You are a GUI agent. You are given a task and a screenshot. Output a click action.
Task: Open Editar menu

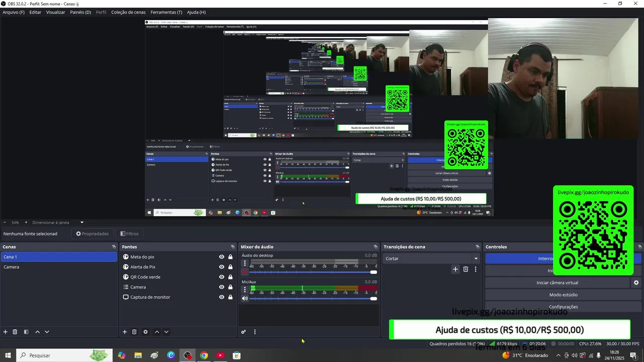(x=35, y=12)
